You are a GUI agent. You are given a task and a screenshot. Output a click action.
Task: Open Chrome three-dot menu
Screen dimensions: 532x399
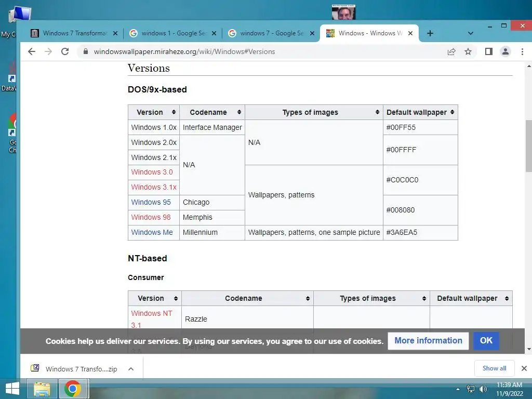pos(522,51)
